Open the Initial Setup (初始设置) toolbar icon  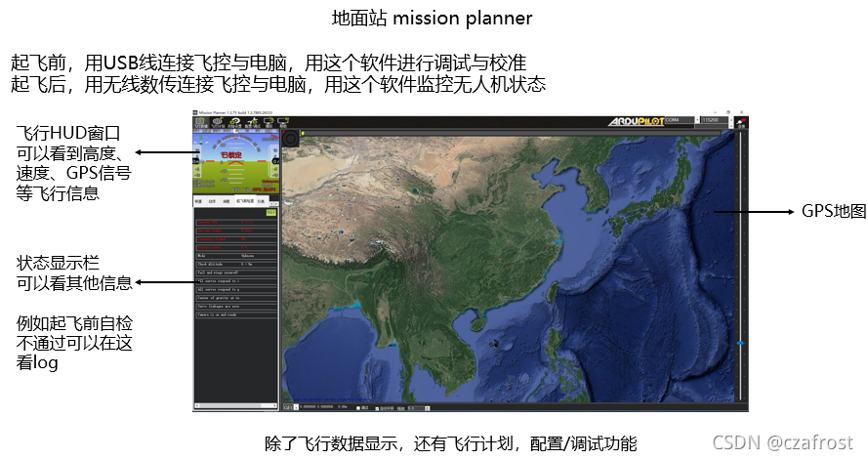click(x=234, y=122)
